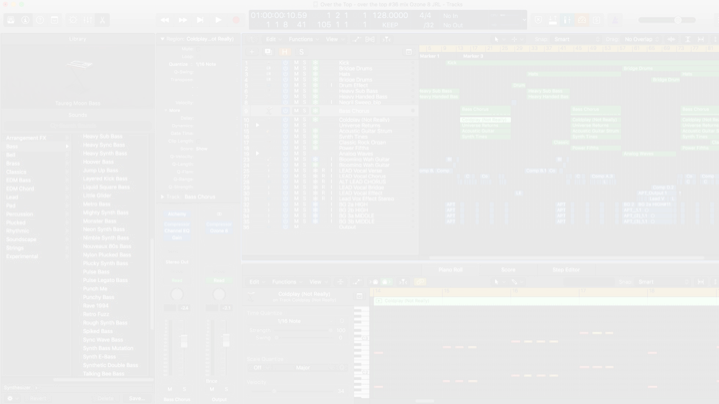Viewport: 719px width, 404px height.
Task: Open display mode arrow in LCD
Action: [524, 20]
